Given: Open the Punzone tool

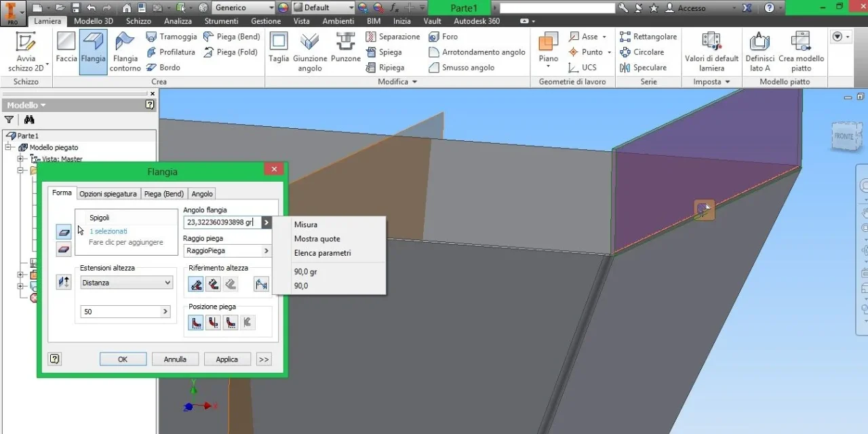Looking at the screenshot, I should tap(346, 47).
